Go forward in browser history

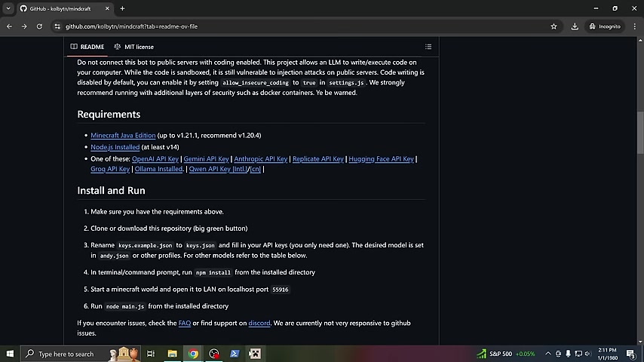click(24, 26)
